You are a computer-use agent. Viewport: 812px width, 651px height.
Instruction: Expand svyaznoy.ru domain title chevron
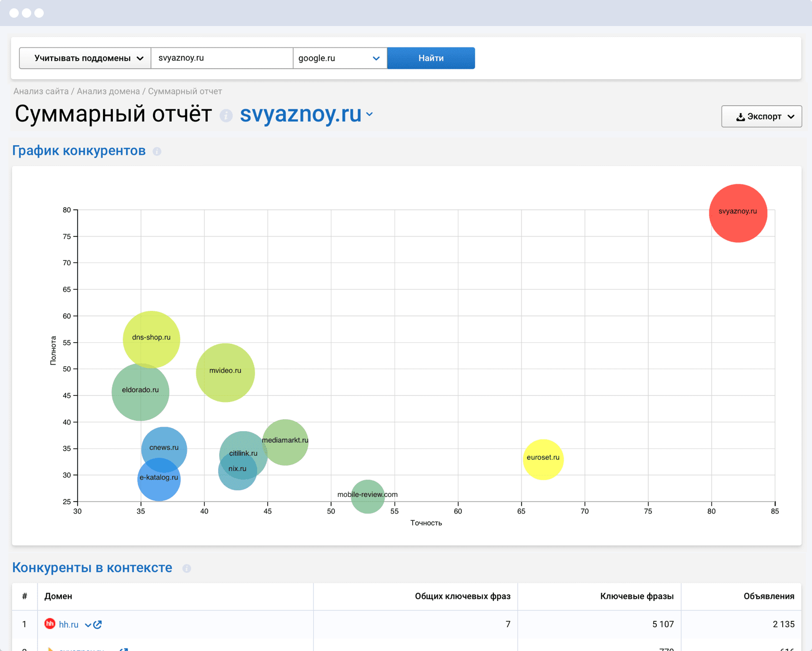pos(370,115)
